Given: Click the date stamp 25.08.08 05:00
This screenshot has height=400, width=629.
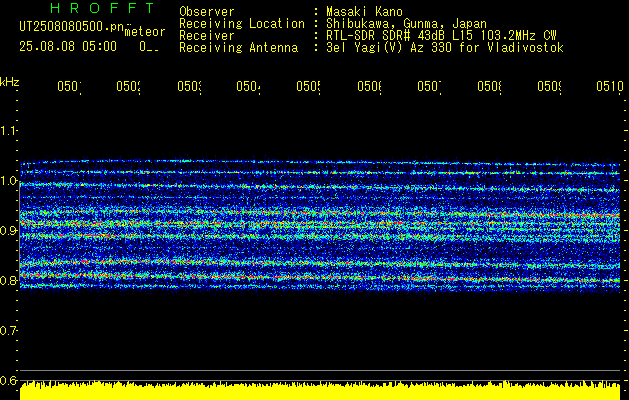Looking at the screenshot, I should point(68,47).
